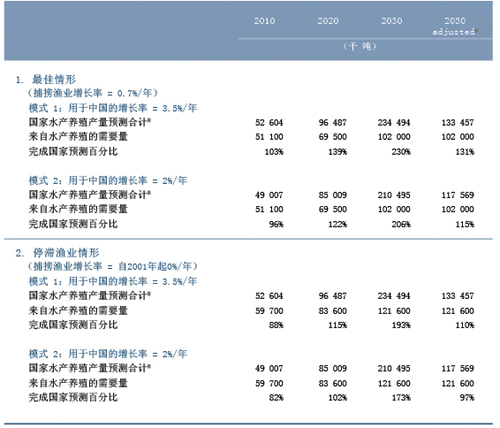Click 捕捞渔业增长率 = 0.7%/年 subtitle
Viewport: 500px width, 428px height.
click(92, 93)
